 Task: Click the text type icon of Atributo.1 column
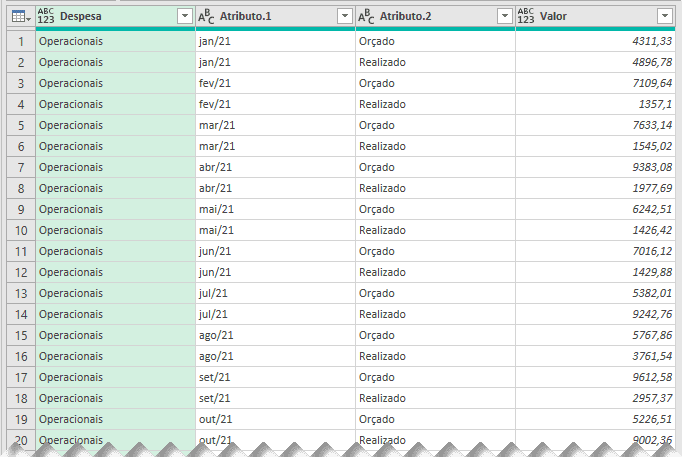[207, 16]
